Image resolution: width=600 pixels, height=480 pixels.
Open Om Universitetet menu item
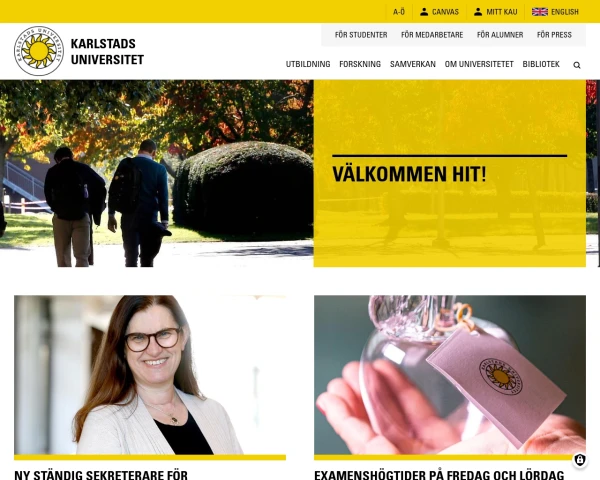479,64
